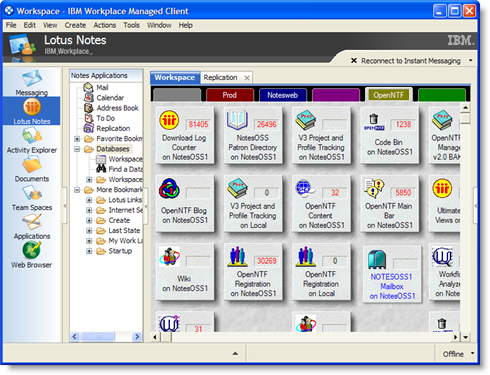Expand the Internet Search folder

click(x=89, y=210)
